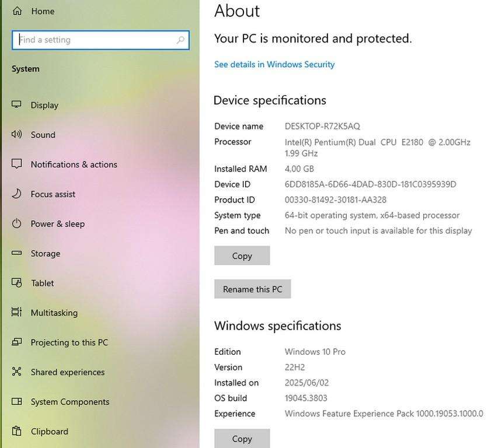
Task: Copy the device specifications
Action: (242, 256)
